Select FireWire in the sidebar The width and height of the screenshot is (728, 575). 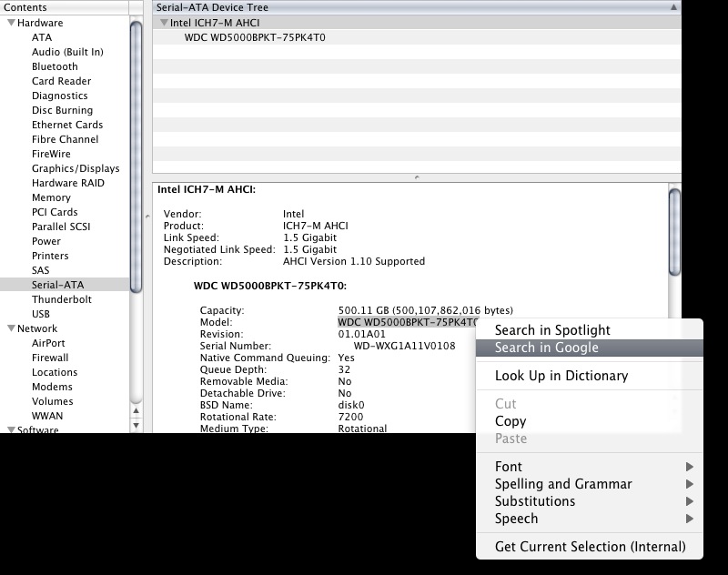tap(51, 154)
